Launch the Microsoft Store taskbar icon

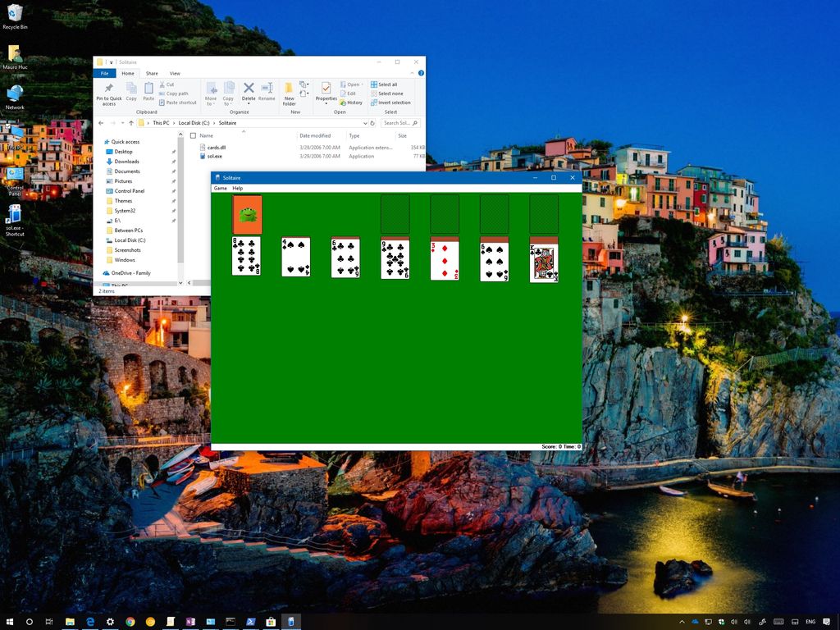(x=270, y=622)
